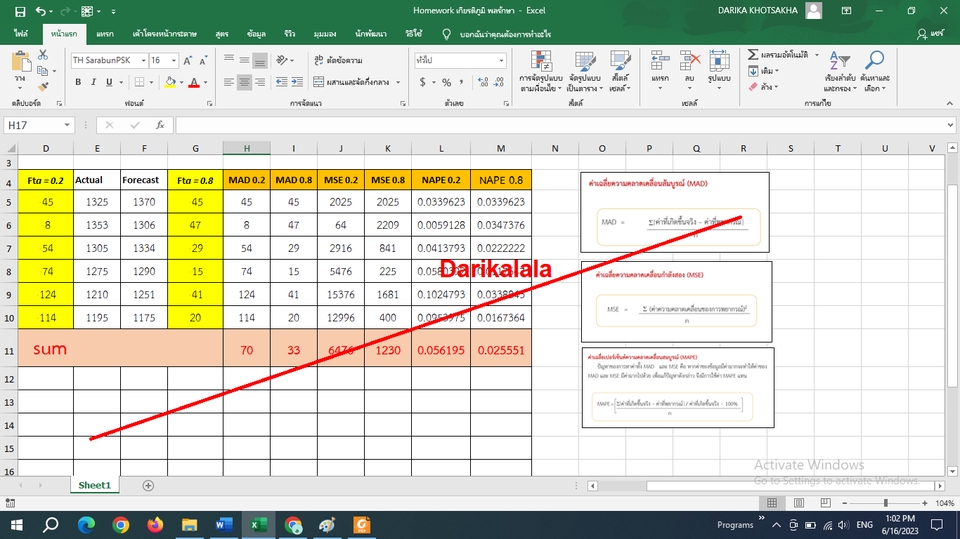
Task: Open Word from the taskbar
Action: click(x=224, y=525)
